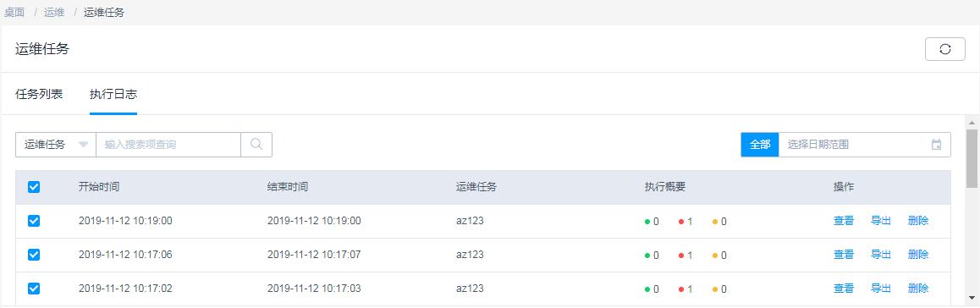
Task: Click the magnifier search icon
Action: (x=256, y=145)
